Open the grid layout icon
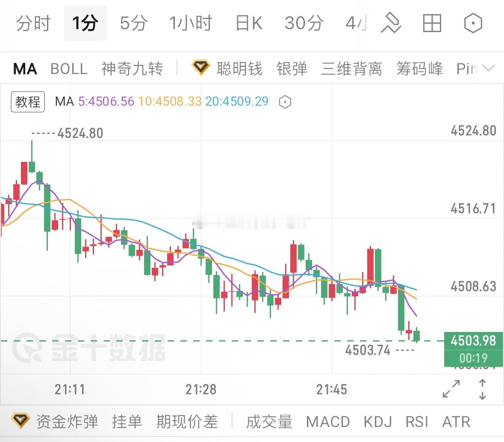The image size is (504, 442). (x=432, y=23)
